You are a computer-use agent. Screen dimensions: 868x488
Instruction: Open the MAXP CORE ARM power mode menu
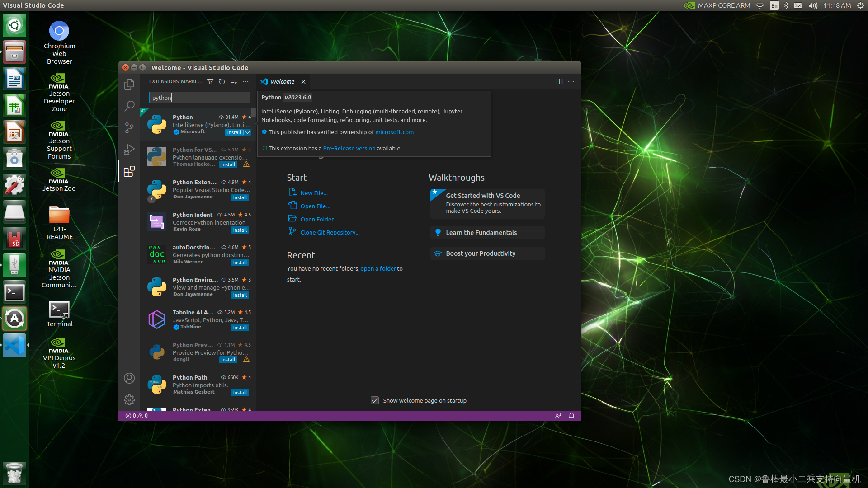click(717, 5)
